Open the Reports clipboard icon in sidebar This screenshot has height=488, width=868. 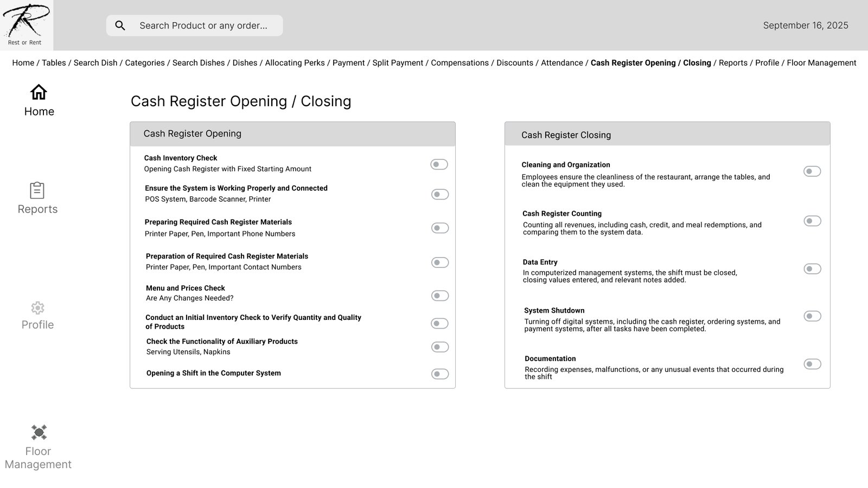point(37,190)
